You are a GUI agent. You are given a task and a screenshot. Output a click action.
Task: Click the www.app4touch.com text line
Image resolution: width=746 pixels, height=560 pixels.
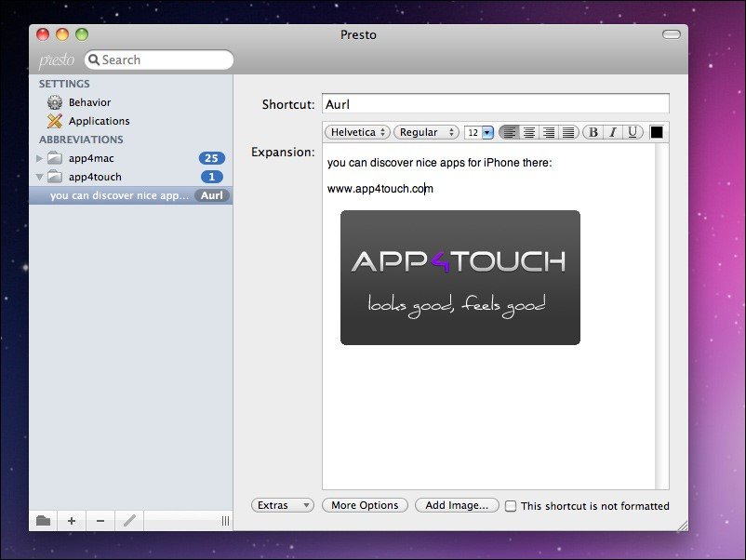380,189
